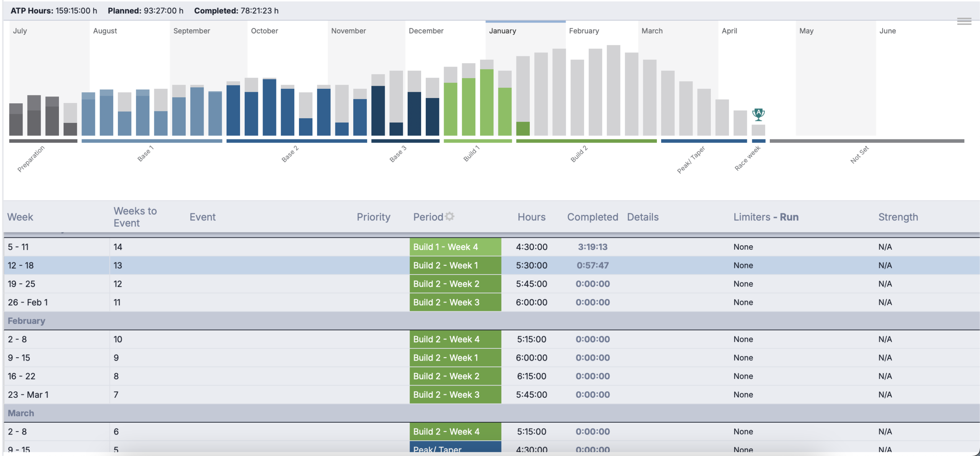Click the Completed column header

pyautogui.click(x=592, y=217)
